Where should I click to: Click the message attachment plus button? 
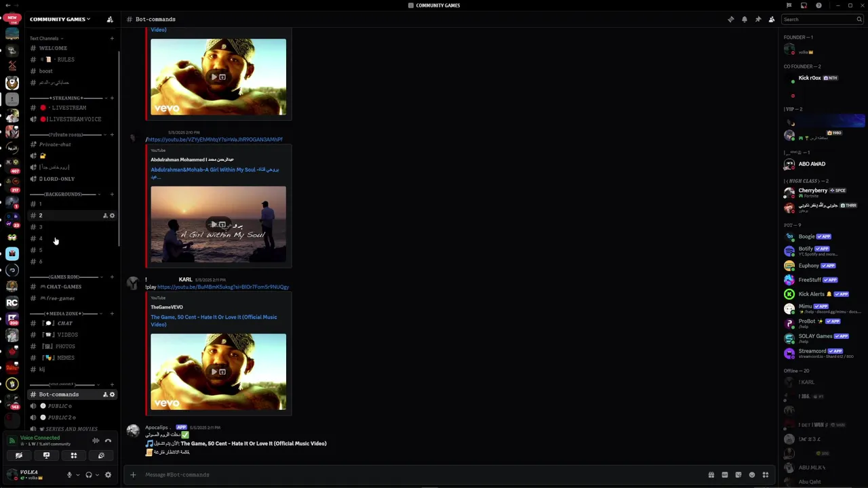(x=133, y=474)
